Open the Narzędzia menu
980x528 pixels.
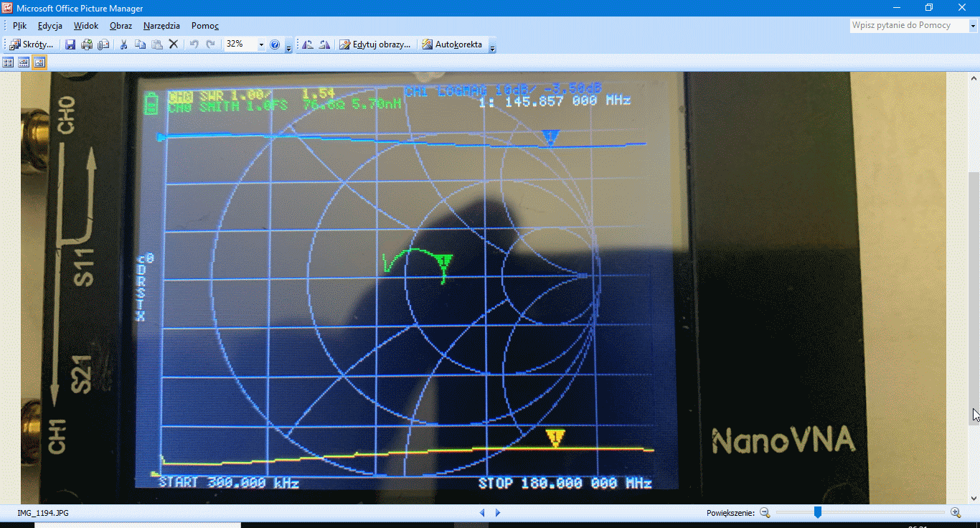(161, 26)
